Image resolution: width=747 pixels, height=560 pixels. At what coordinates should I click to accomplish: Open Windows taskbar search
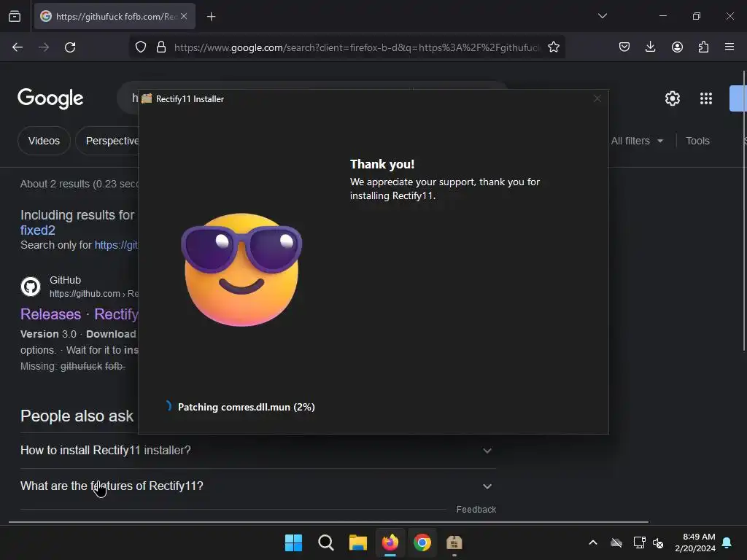(326, 542)
